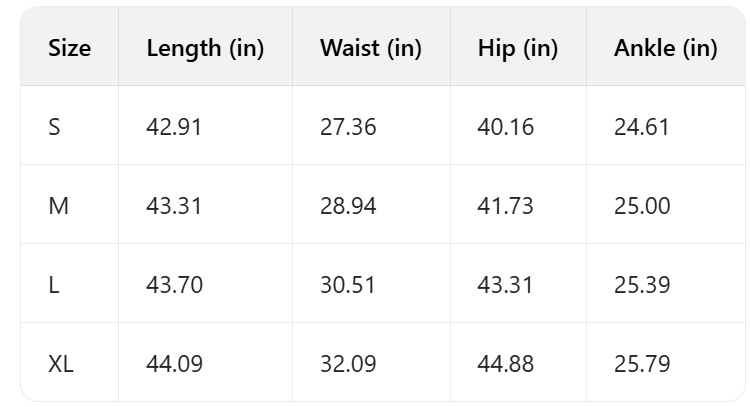750x407 pixels.
Task: Click the 25.79 ankle cell
Action: tap(642, 364)
